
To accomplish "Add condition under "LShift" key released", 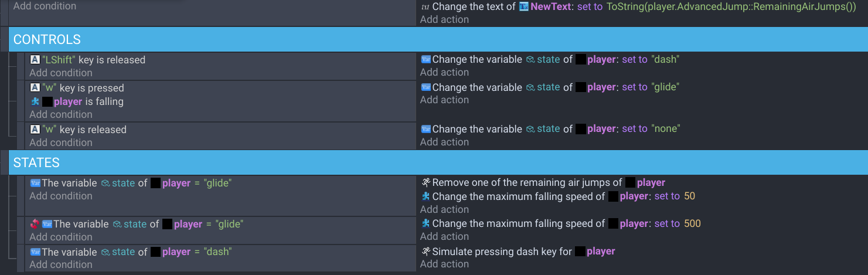I will pos(61,73).
